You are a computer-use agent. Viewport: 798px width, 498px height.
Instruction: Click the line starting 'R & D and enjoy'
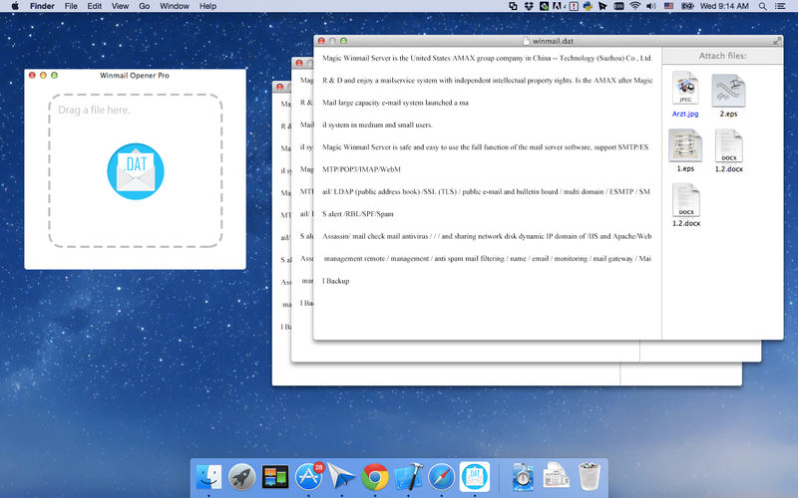click(487, 80)
